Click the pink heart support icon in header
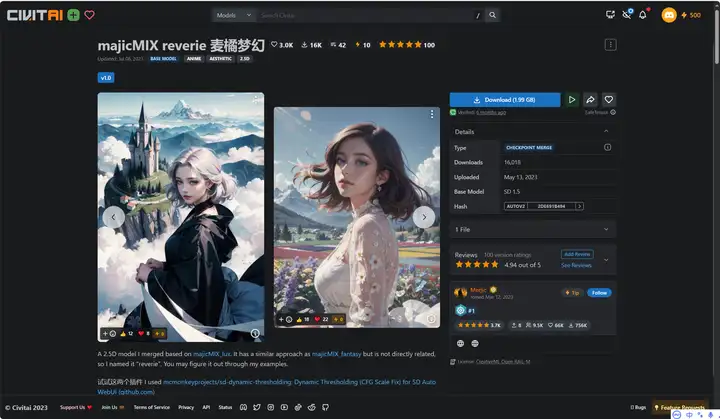The height and width of the screenshot is (419, 720). coord(90,15)
